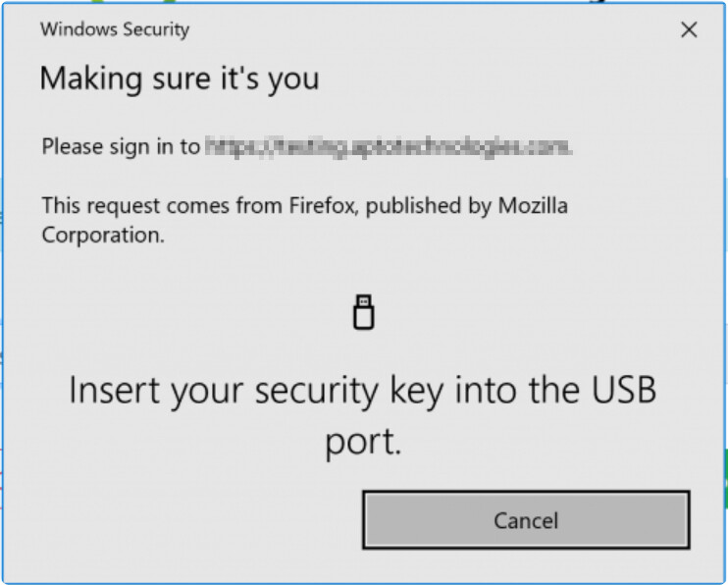Image resolution: width=728 pixels, height=585 pixels.
Task: Click the USB security key icon
Action: [364, 312]
